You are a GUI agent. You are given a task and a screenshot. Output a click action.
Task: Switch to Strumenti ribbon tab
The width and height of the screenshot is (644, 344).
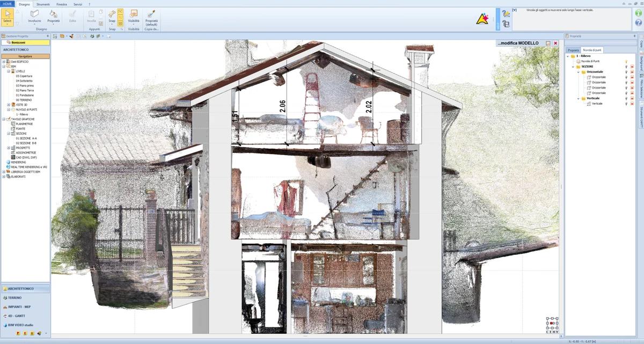pos(43,4)
